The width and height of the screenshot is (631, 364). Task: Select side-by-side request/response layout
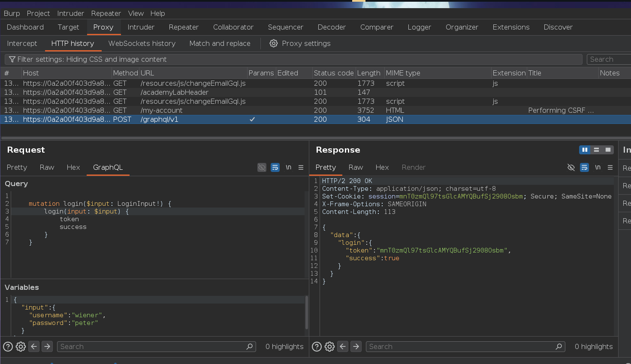pos(585,150)
